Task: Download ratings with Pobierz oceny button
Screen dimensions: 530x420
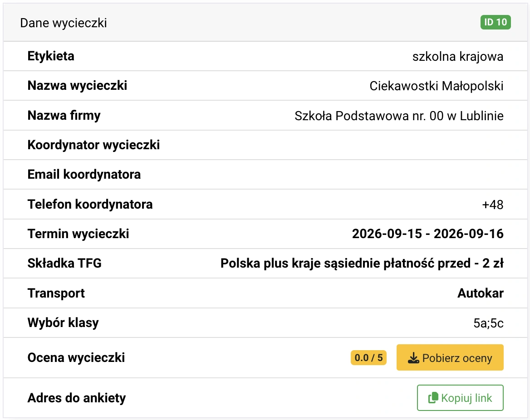Action: [450, 357]
